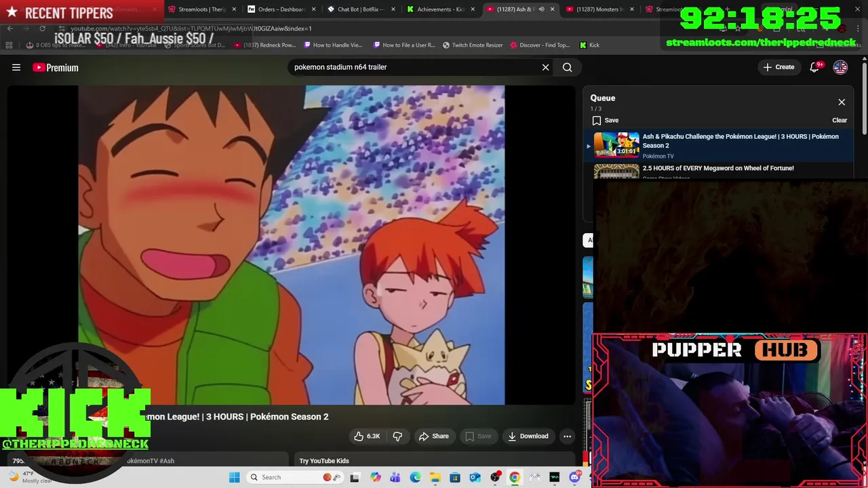This screenshot has width=868, height=488.
Task: Open File Explorer from taskbar
Action: click(x=435, y=477)
